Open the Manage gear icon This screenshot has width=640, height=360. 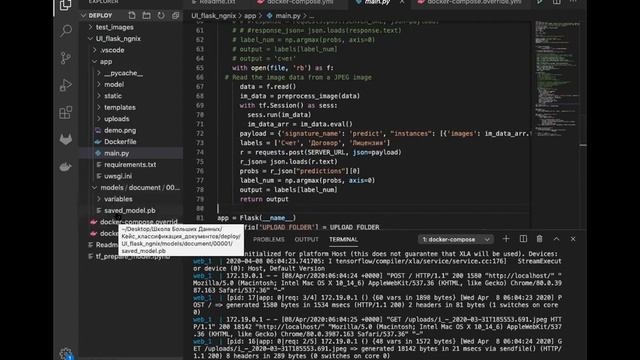66,353
